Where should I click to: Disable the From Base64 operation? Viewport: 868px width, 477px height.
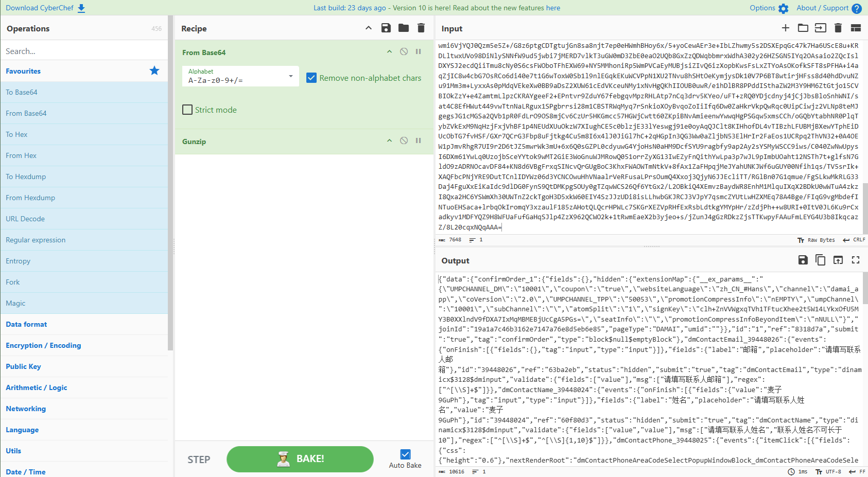(404, 52)
